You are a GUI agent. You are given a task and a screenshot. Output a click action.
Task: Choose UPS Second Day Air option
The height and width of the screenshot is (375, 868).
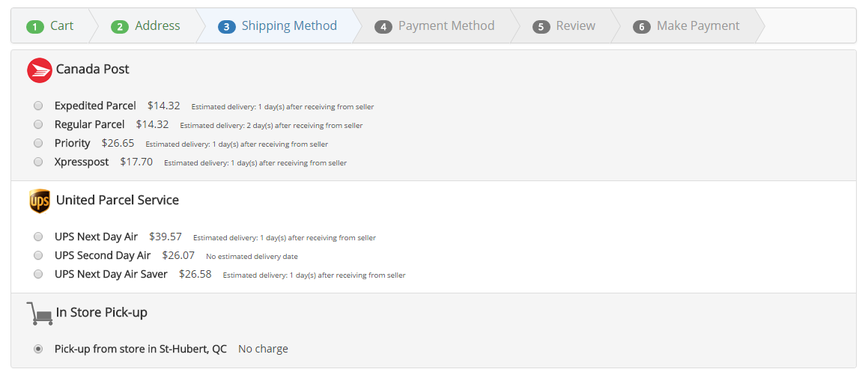38,255
